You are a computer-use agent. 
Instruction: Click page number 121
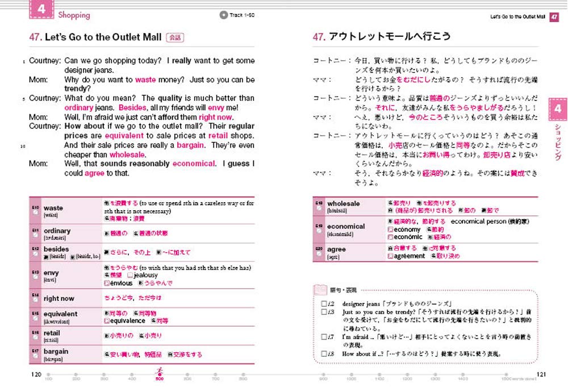click(x=541, y=374)
